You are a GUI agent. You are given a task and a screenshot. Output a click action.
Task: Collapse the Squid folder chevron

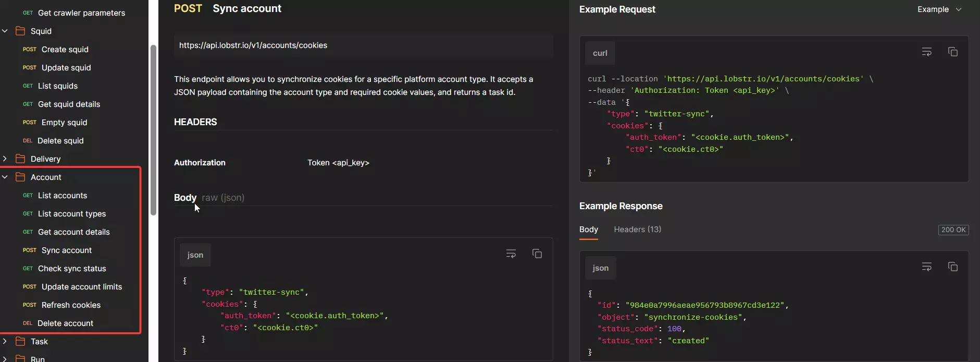click(5, 31)
